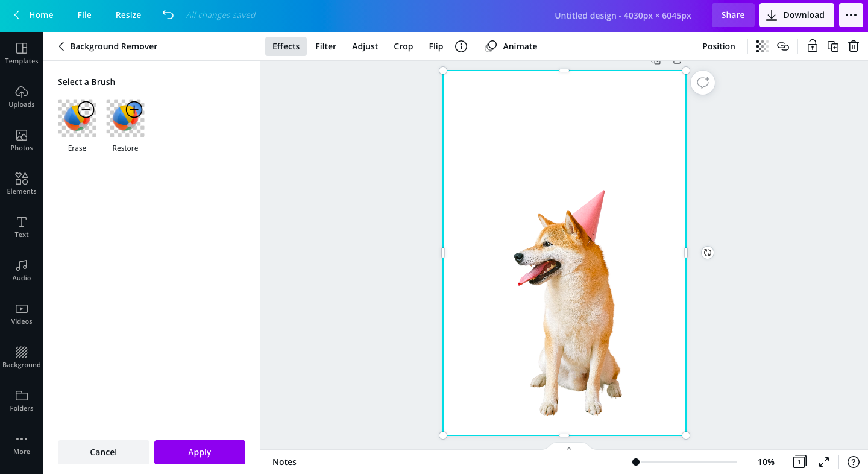Viewport: 868px width, 474px height.
Task: Duplicate the selected element
Action: coord(832,46)
